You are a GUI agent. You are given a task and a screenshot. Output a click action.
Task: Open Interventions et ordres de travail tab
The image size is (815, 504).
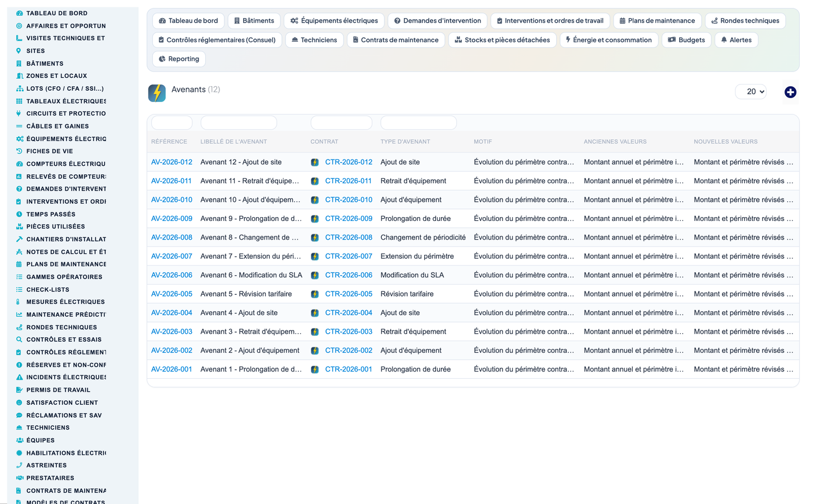550,21
